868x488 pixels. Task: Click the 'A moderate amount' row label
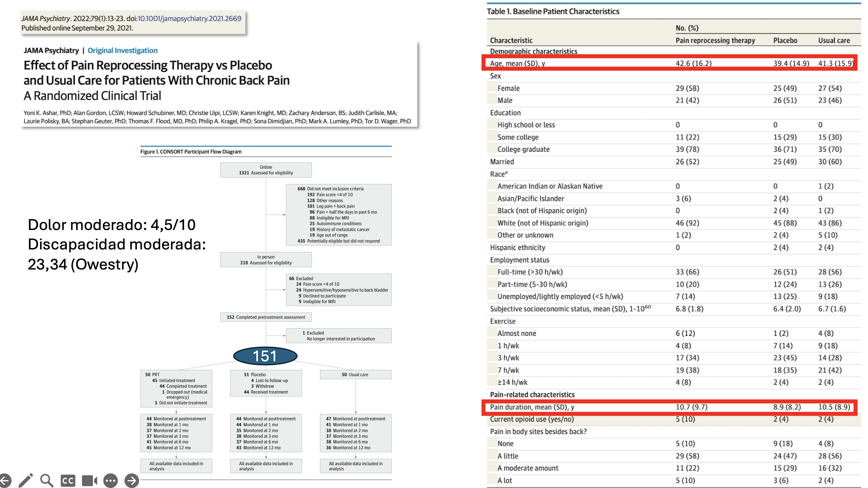(x=528, y=468)
